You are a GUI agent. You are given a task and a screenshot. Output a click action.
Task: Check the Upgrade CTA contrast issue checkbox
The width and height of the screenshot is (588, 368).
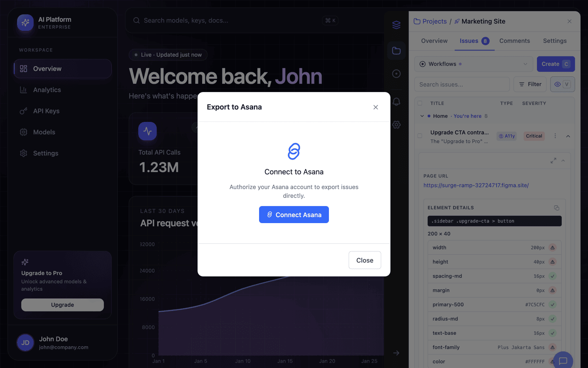[420, 136]
